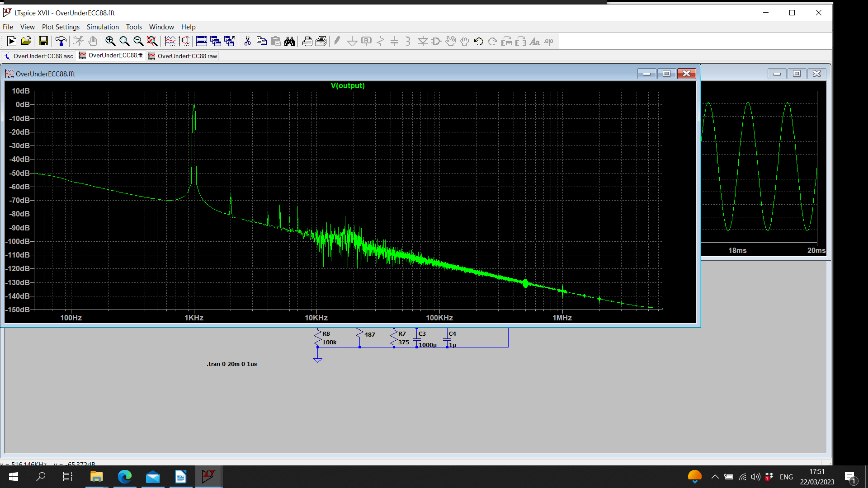Click the Place component gate icon
Screen dimensions: 868x488
[x=437, y=42]
